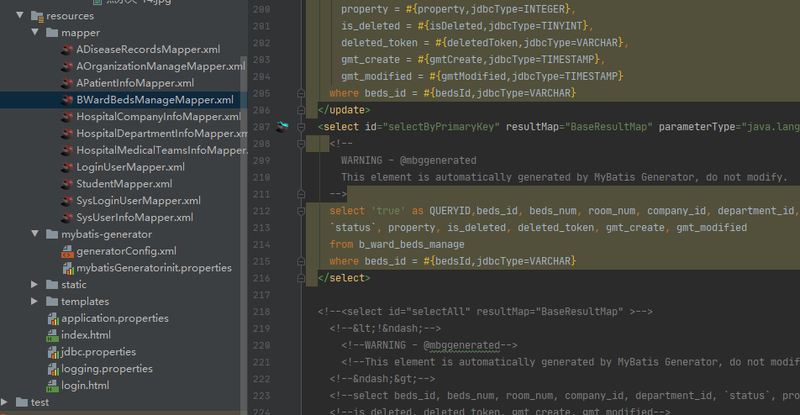Click the templates folder icon
The height and width of the screenshot is (415, 800).
coord(52,301)
